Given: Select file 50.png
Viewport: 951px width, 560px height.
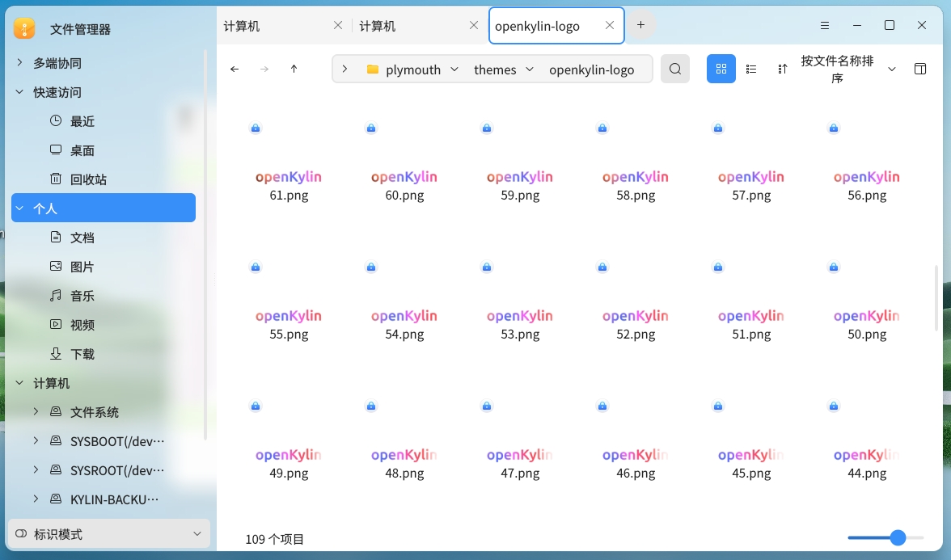Looking at the screenshot, I should point(867,301).
